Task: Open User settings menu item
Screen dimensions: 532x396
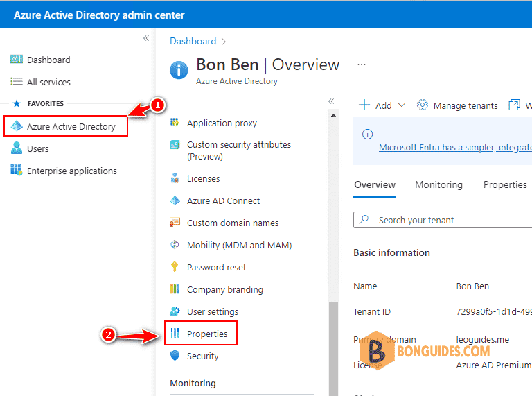Action: [x=213, y=311]
